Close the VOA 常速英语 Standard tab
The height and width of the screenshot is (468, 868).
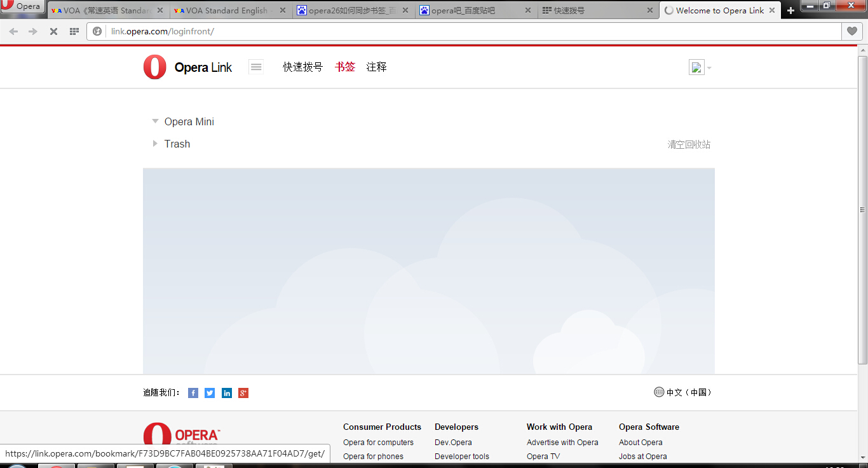tap(159, 10)
